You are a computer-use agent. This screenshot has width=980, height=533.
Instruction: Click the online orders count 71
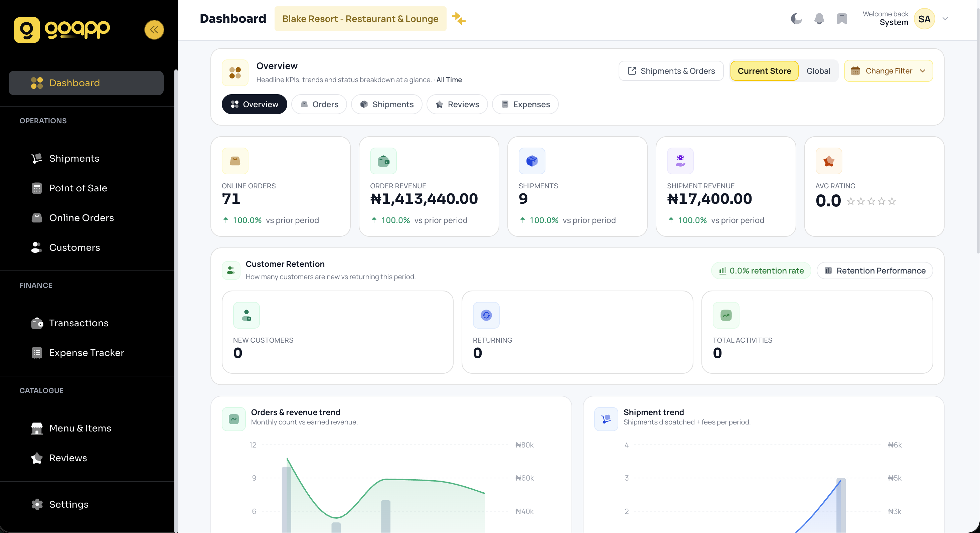coord(231,199)
